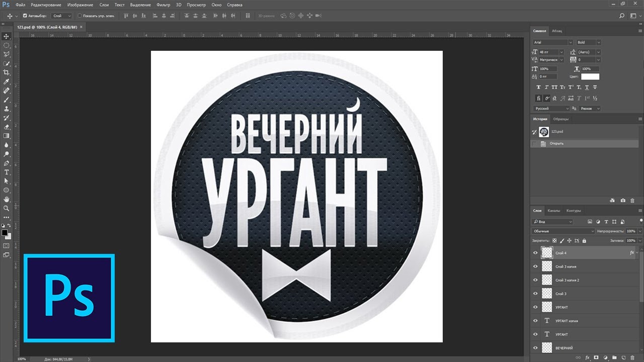Toggle Underline style in Character panel
Image resolution: width=644 pixels, height=362 pixels.
point(587,87)
